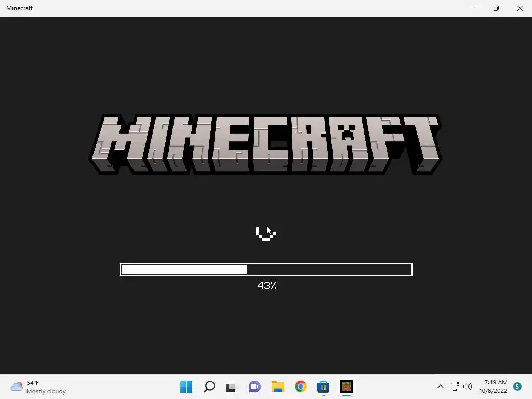Restore down the Minecraft window

tap(496, 8)
